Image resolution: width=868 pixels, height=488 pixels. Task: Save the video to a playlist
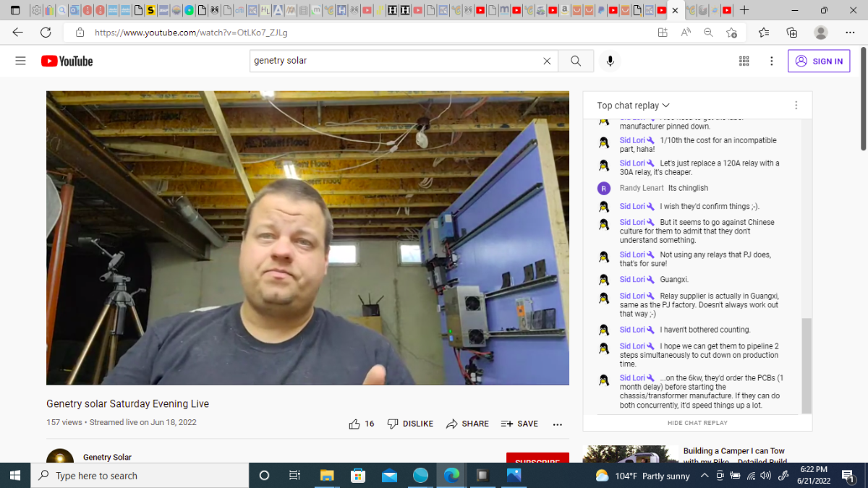519,424
